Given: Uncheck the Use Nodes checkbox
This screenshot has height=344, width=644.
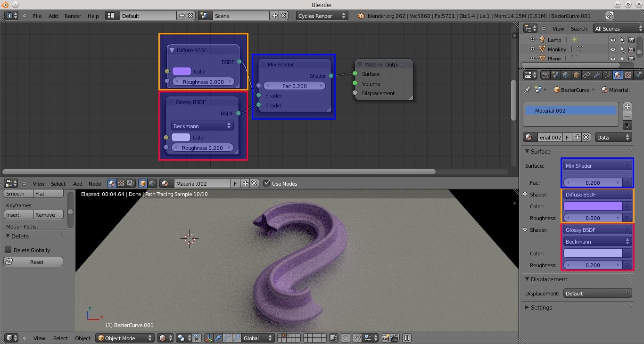Looking at the screenshot, I should 267,183.
